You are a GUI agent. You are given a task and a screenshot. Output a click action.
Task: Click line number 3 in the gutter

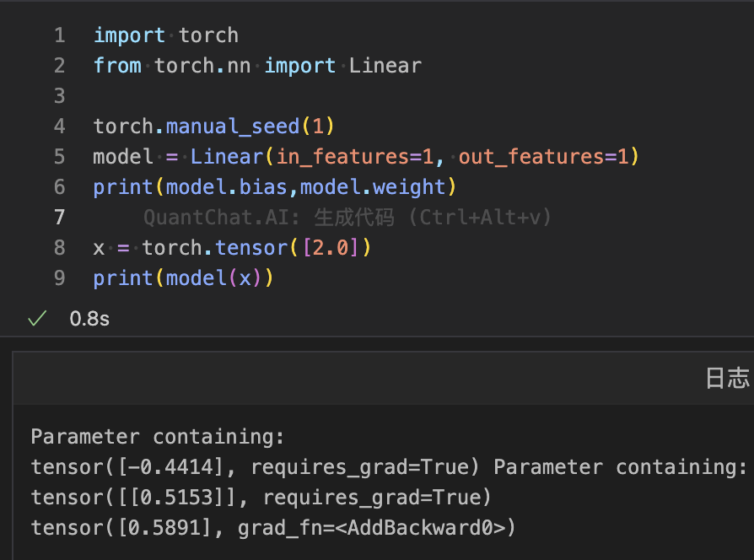tap(58, 96)
